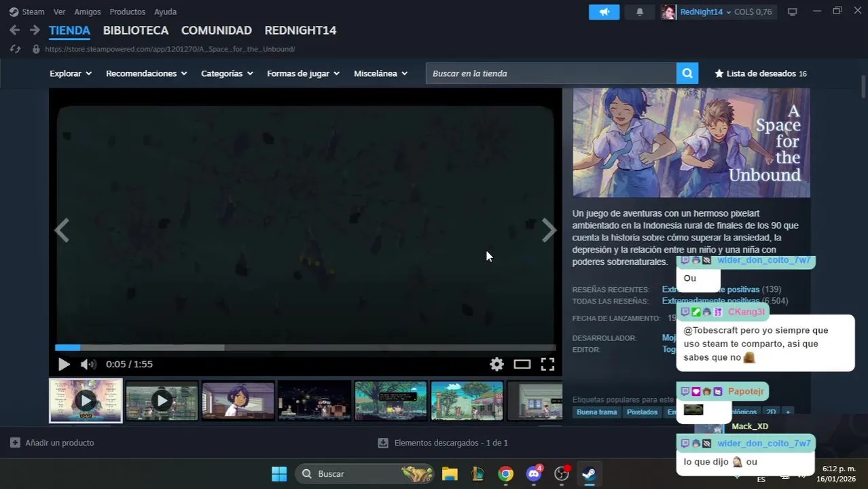Select the girl portrait screenshot thumbnail
Viewport: 868px width, 489px height.
tap(238, 401)
